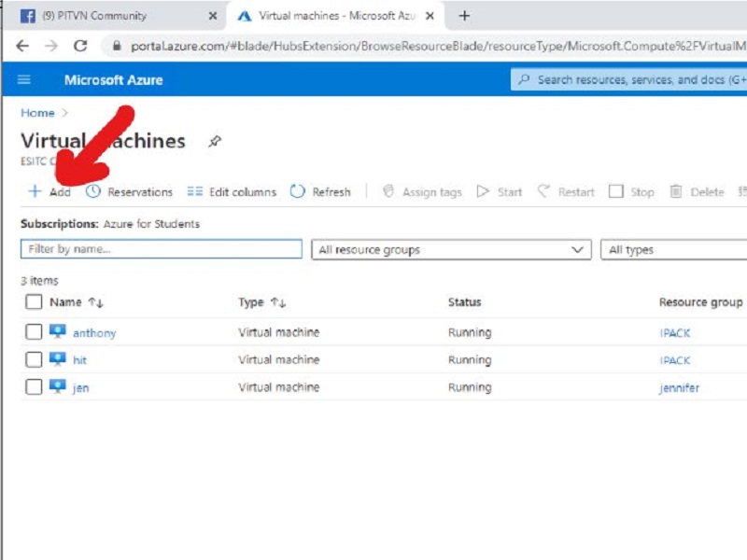Check the jen row checkbox

click(x=34, y=386)
